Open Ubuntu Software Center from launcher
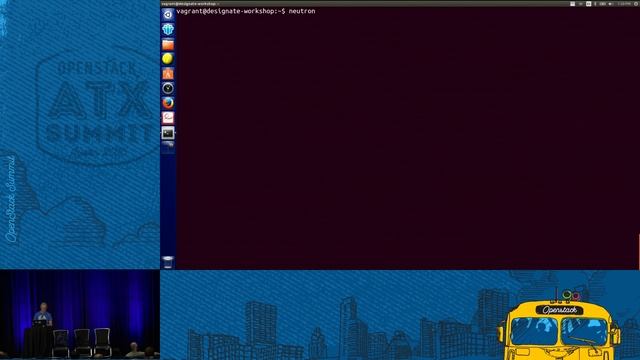This screenshot has width=640, height=360. (168, 73)
